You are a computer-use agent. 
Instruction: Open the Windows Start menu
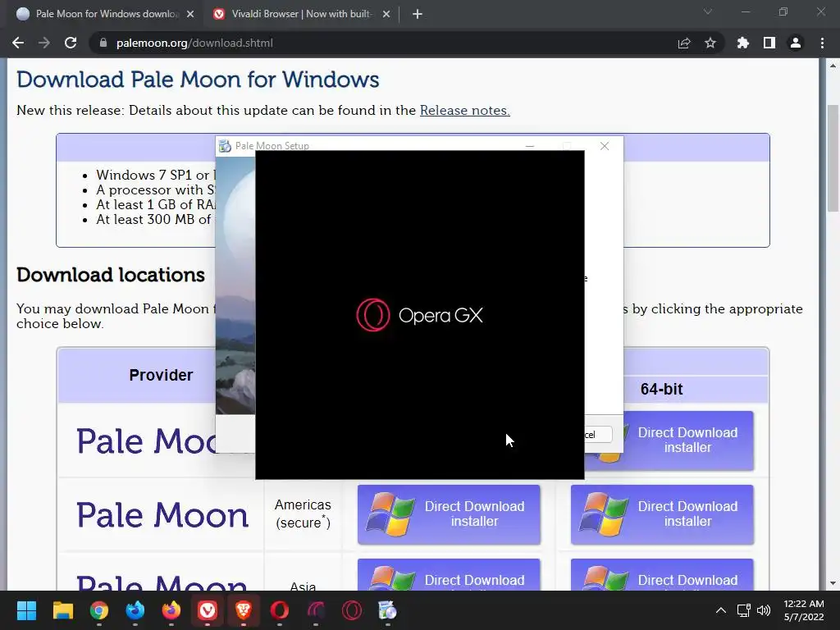(x=26, y=610)
